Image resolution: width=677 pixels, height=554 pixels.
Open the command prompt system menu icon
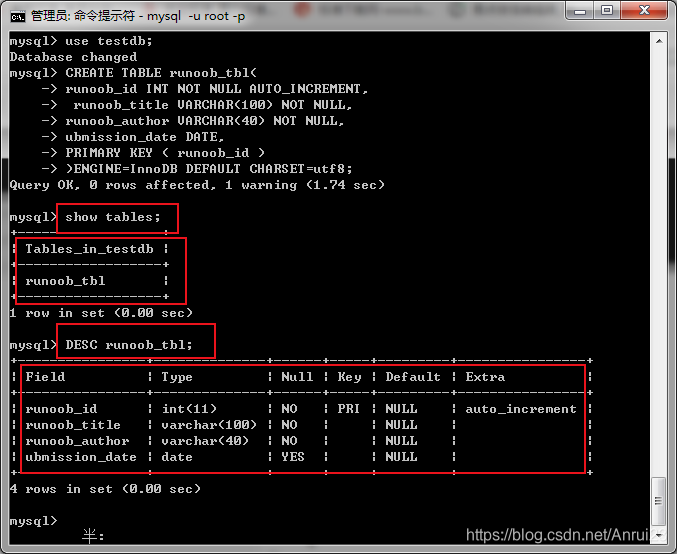[18, 16]
